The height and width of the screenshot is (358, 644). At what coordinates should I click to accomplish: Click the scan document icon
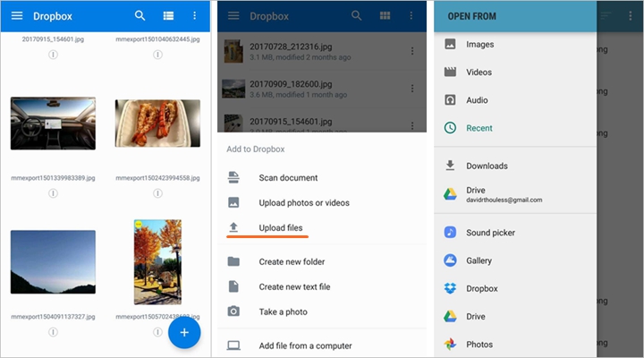[233, 177]
